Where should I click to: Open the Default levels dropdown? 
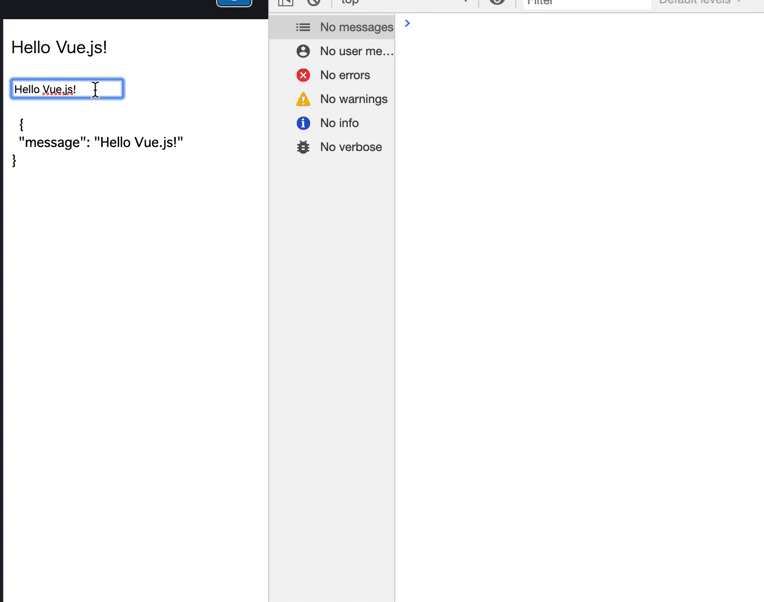pos(700,2)
